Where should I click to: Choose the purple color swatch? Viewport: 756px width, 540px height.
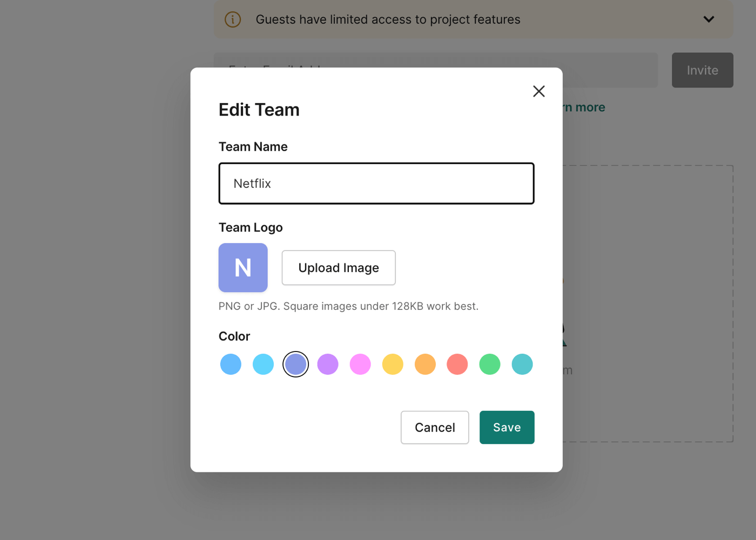click(328, 364)
